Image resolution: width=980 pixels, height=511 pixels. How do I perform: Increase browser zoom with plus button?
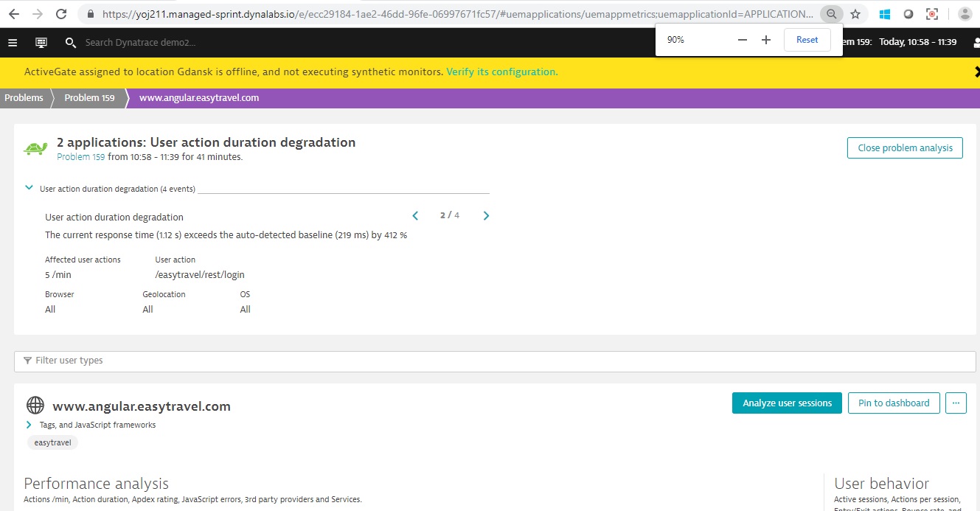pos(766,40)
